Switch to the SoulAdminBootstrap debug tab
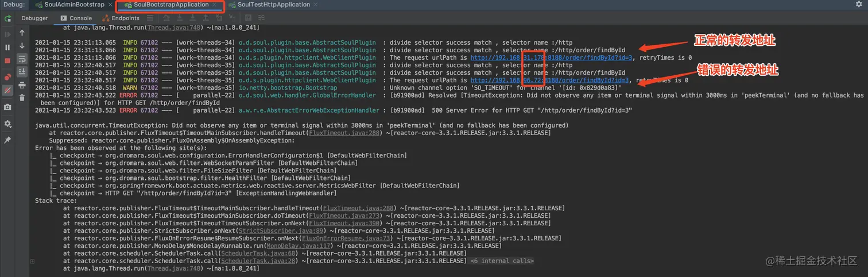 pos(74,5)
